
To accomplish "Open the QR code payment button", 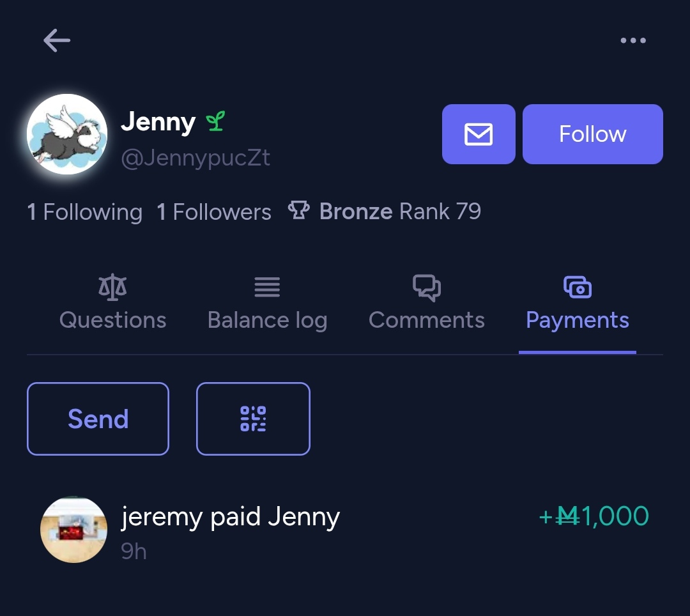I will [253, 419].
